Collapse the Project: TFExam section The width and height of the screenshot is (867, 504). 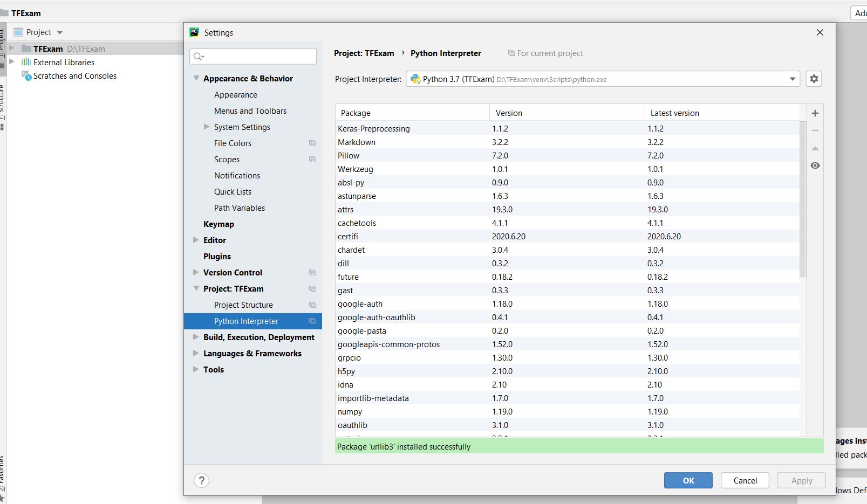pos(196,288)
